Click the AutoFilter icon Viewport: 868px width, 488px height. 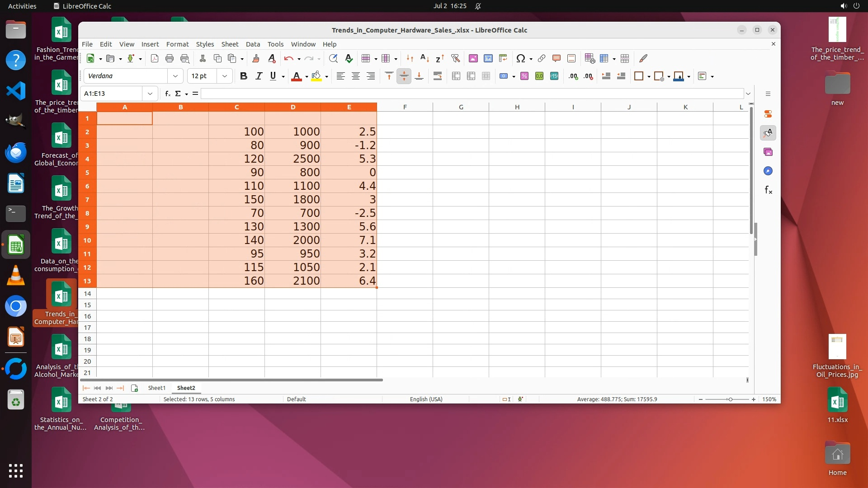click(x=455, y=58)
